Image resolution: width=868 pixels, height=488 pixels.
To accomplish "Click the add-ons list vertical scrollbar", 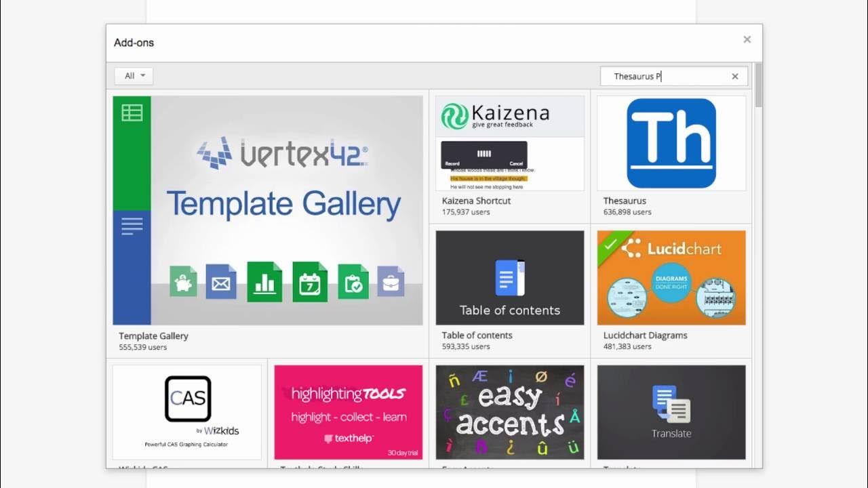I will coord(758,85).
